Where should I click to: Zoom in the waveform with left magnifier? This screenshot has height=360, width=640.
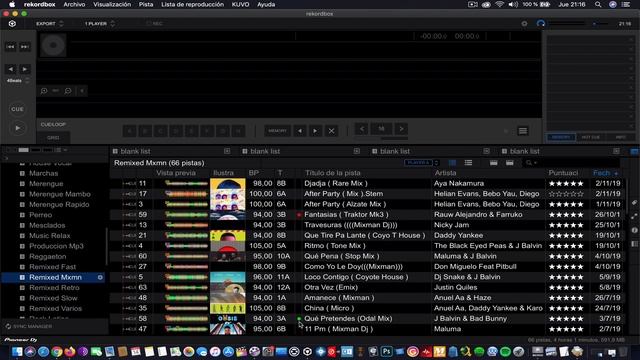[44, 91]
